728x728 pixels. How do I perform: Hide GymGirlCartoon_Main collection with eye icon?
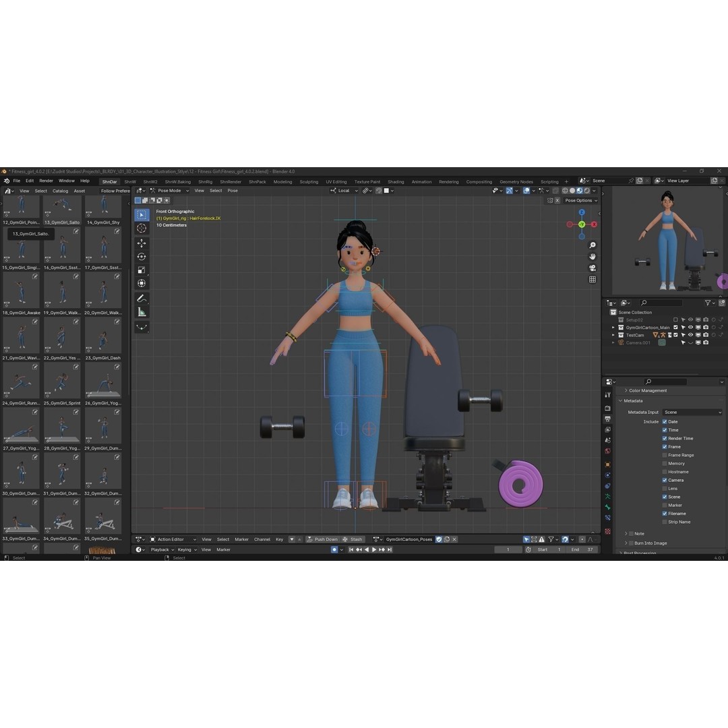tap(690, 328)
